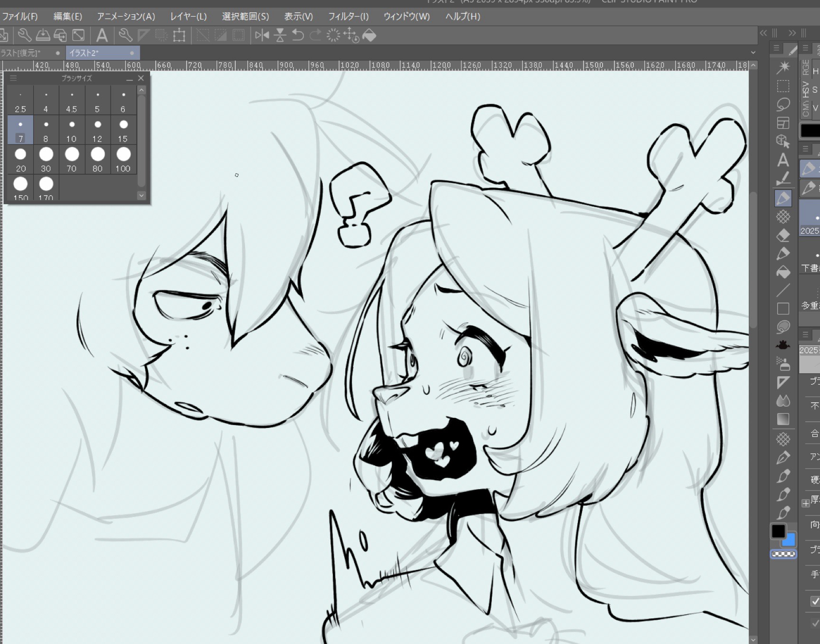
Task: Click the fill bucket icon in command bar
Action: click(x=369, y=36)
